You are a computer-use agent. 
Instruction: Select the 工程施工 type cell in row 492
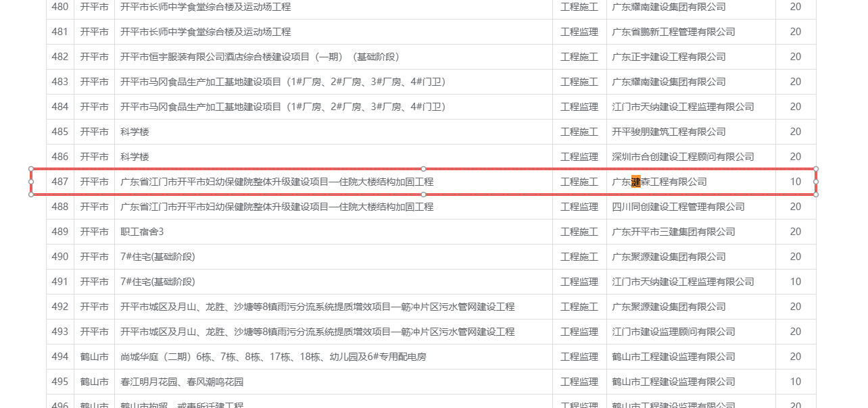(x=579, y=307)
